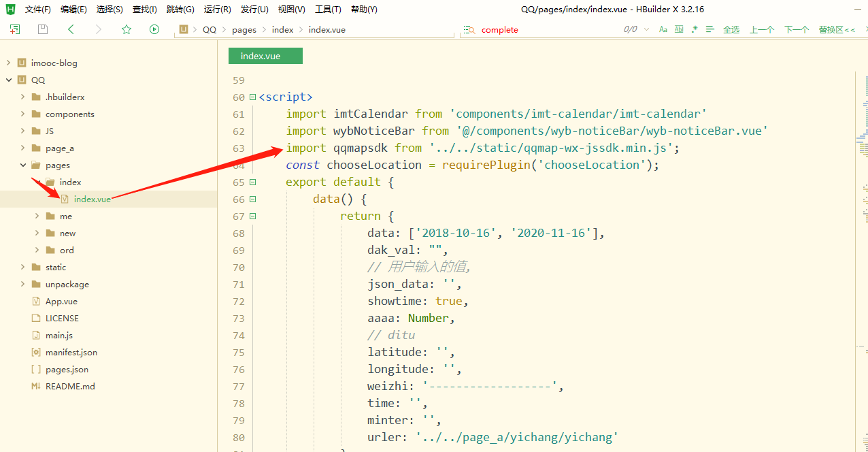Click the manifest.json settings file icon
The width and height of the screenshot is (868, 452).
(36, 352)
